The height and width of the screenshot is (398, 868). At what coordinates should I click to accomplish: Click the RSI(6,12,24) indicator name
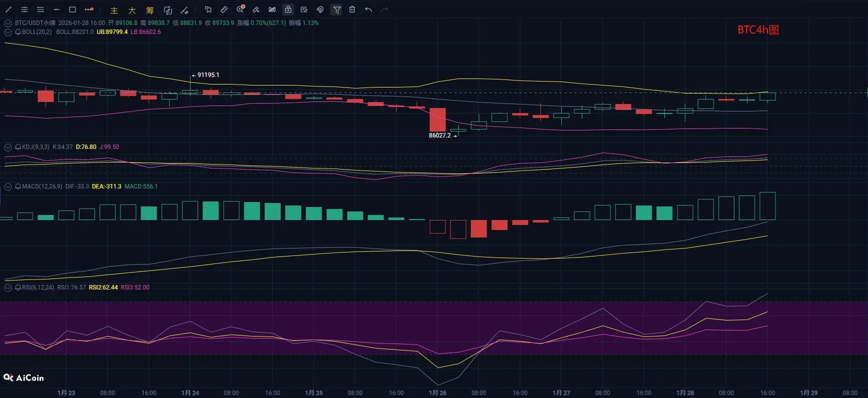click(38, 287)
